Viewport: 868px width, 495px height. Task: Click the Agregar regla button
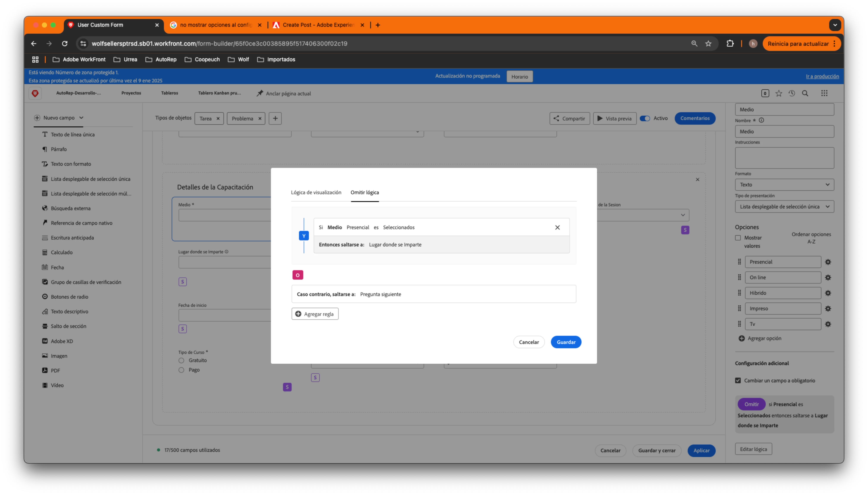(x=315, y=314)
